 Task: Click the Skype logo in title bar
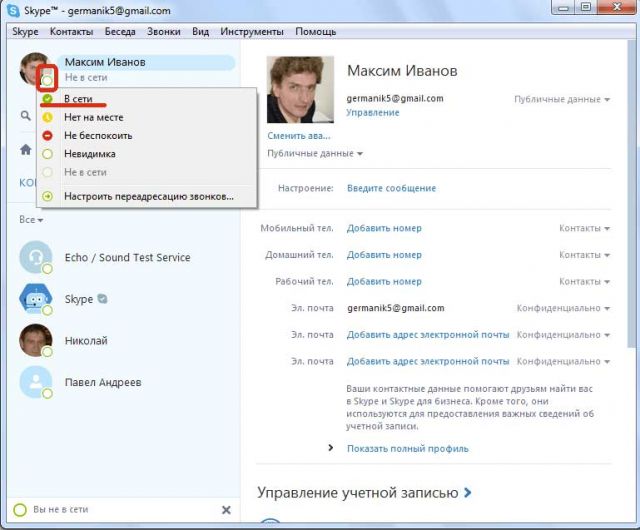[x=13, y=11]
